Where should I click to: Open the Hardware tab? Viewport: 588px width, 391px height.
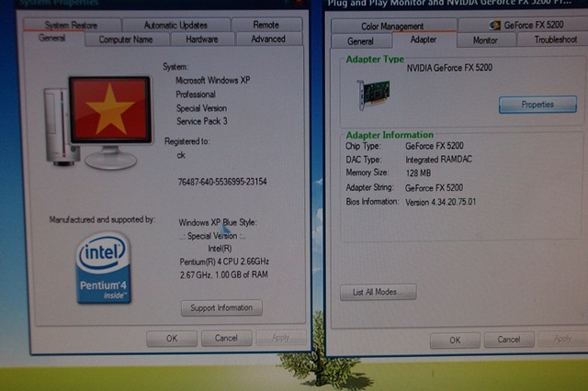pos(201,39)
